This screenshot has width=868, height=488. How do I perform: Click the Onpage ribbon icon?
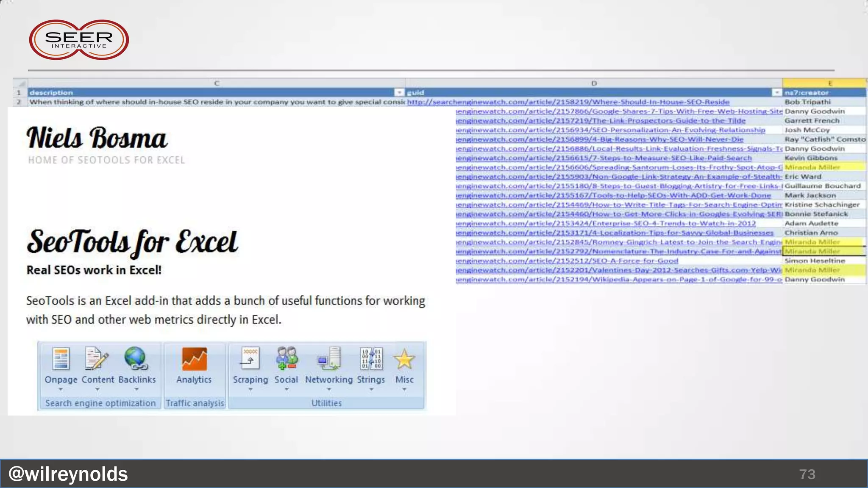[x=61, y=359]
